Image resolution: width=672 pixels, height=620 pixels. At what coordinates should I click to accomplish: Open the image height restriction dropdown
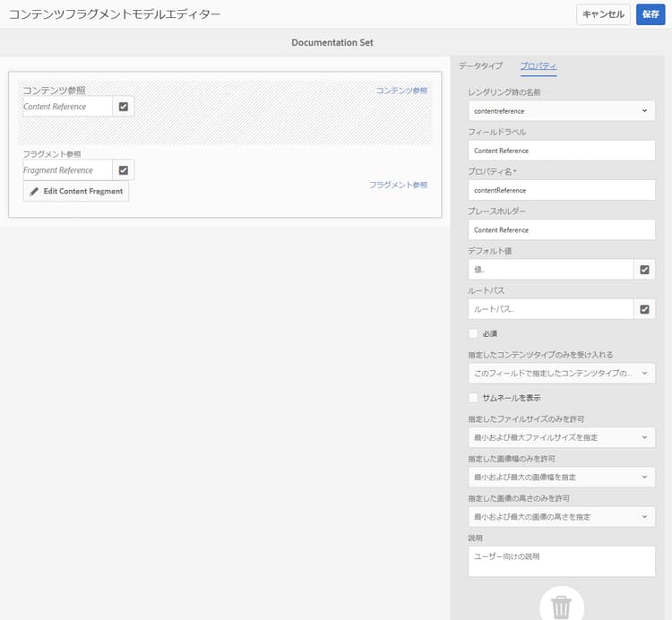point(562,517)
